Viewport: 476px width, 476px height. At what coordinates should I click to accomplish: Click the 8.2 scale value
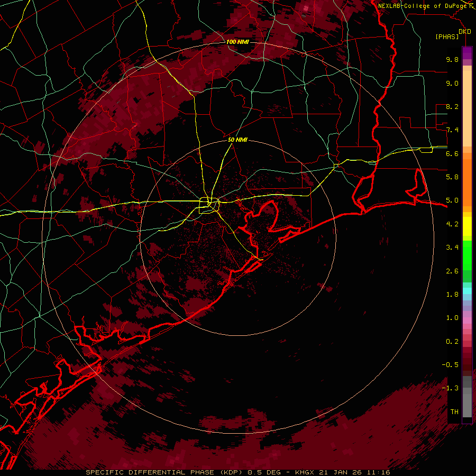[452, 106]
